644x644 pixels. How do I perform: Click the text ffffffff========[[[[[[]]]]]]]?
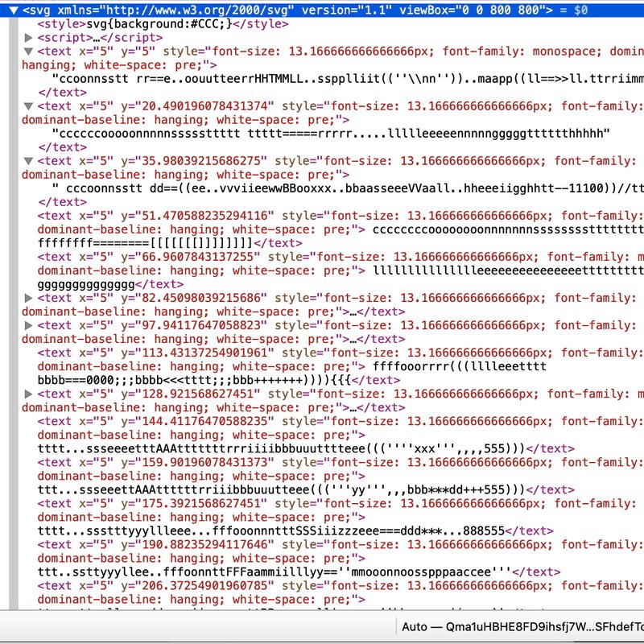(x=145, y=243)
